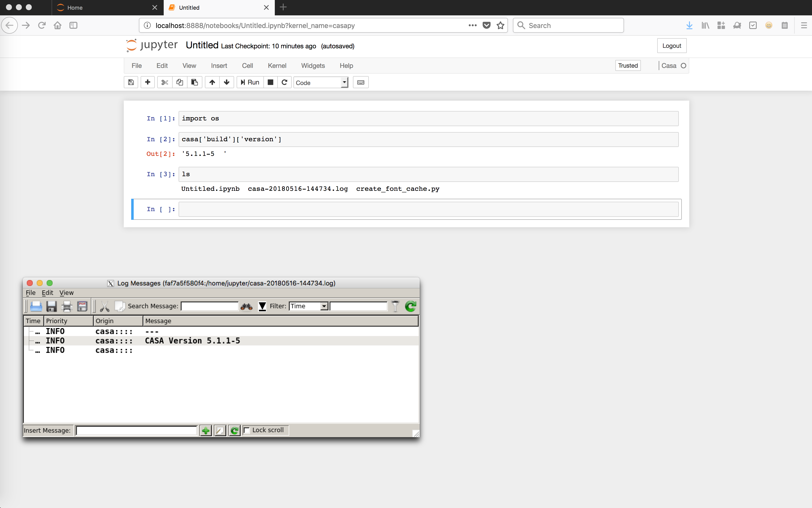This screenshot has height=508, width=812.
Task: Enable Lock scroll in Log Messages window
Action: [x=247, y=430]
